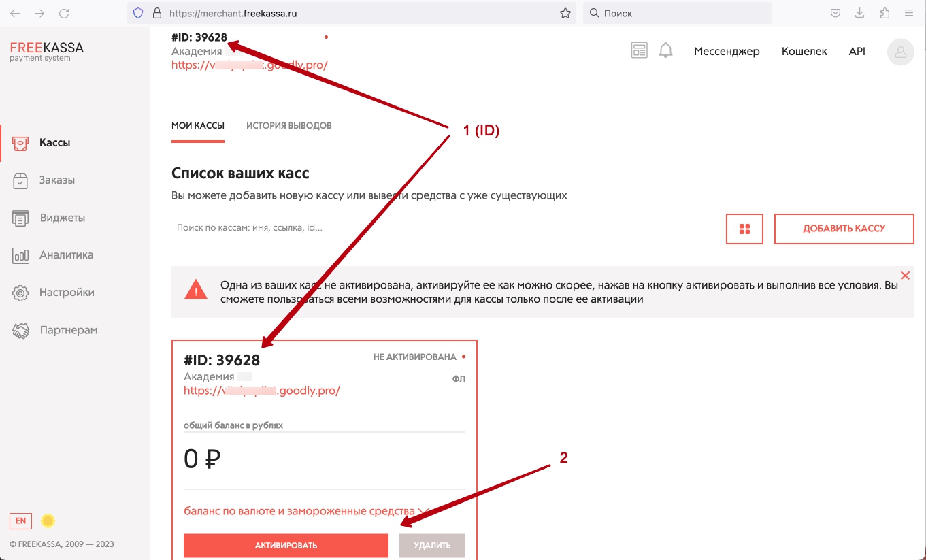
Task: Click the browser Поиск search box
Action: [x=678, y=13]
